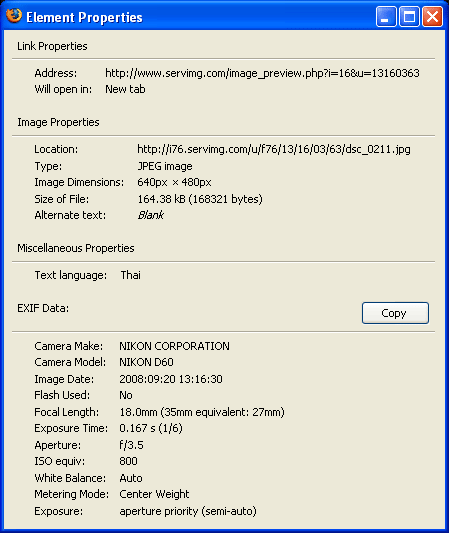Click the Copy button for EXIF data
This screenshot has height=533, width=449.
395,313
